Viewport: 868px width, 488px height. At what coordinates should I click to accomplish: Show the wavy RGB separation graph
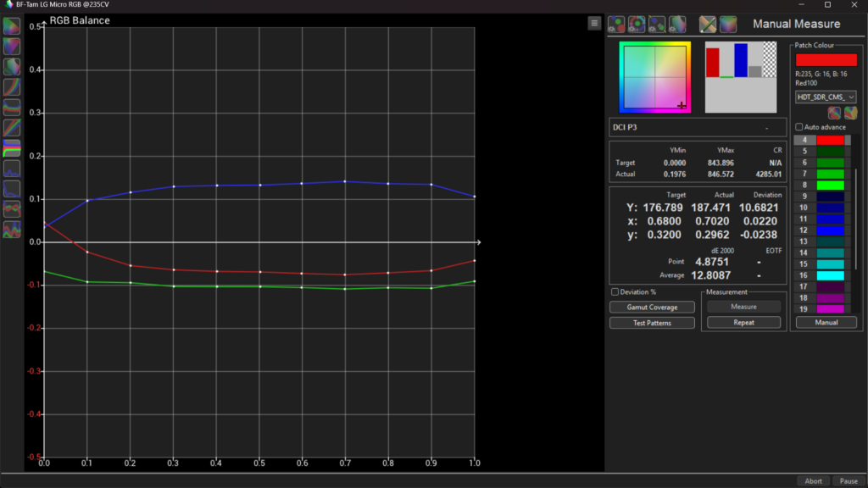[x=12, y=108]
